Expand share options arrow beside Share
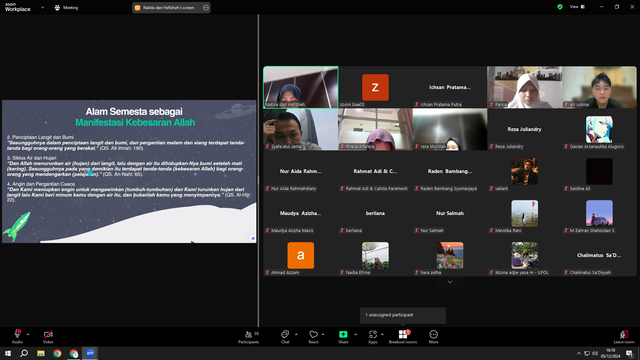 [x=356, y=334]
